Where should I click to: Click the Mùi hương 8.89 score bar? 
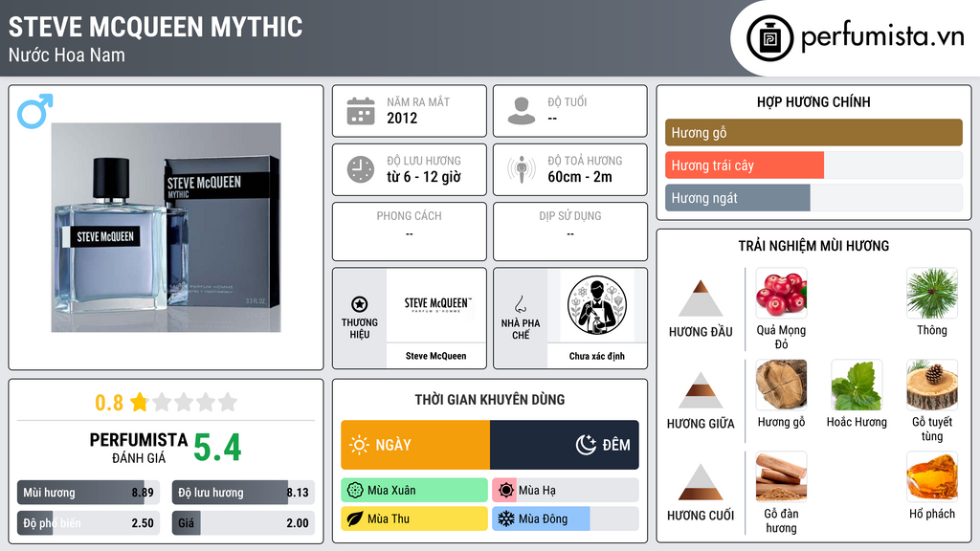tap(88, 493)
